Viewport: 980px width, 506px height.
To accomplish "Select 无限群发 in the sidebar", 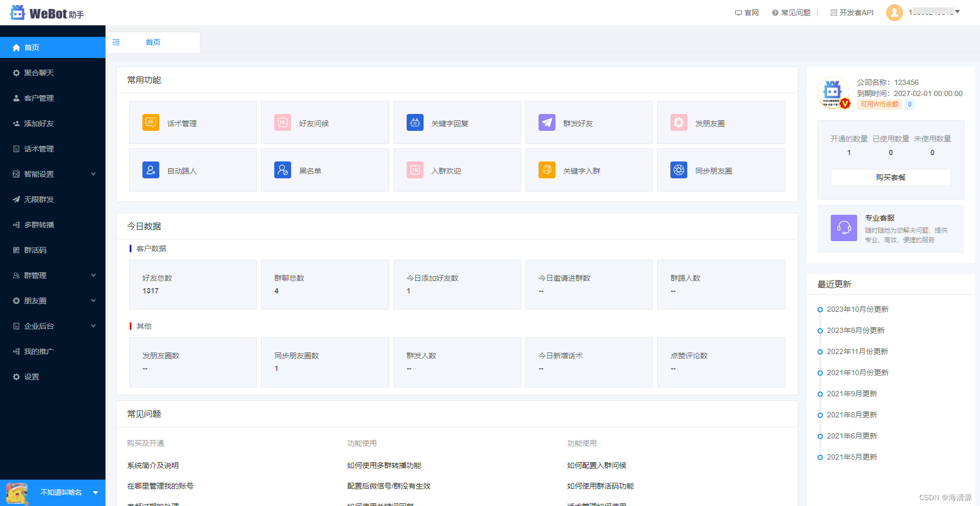I will [53, 199].
